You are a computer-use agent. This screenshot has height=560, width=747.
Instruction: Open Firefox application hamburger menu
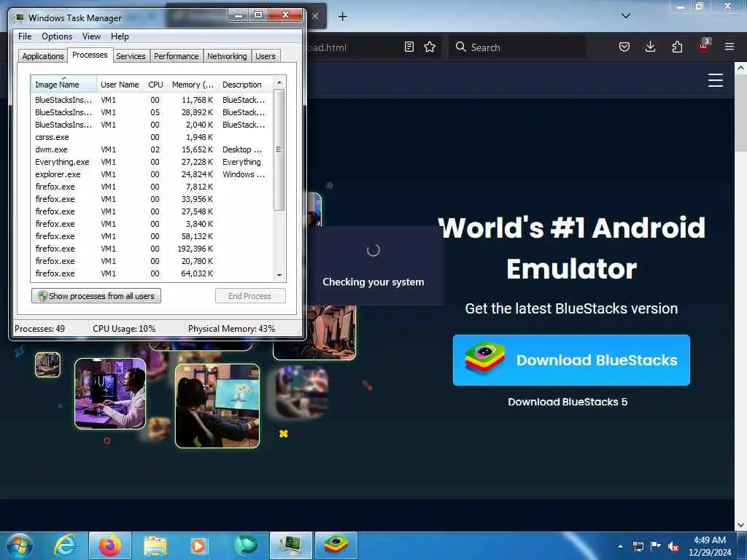[x=729, y=47]
